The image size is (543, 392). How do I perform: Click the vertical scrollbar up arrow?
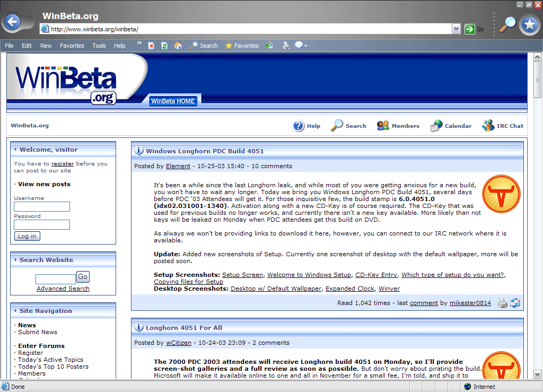point(537,57)
